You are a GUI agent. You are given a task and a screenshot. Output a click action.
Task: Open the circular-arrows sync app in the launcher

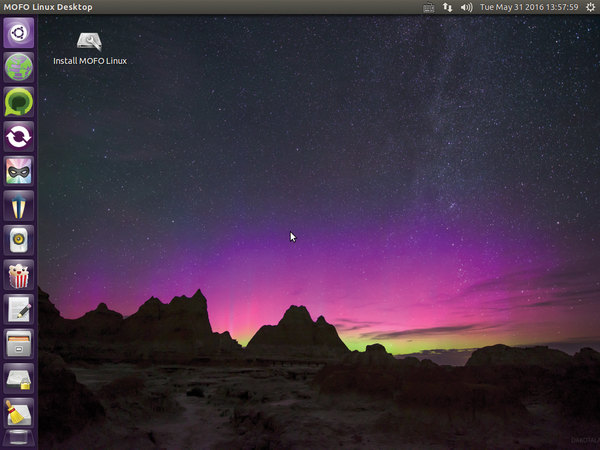[19, 137]
